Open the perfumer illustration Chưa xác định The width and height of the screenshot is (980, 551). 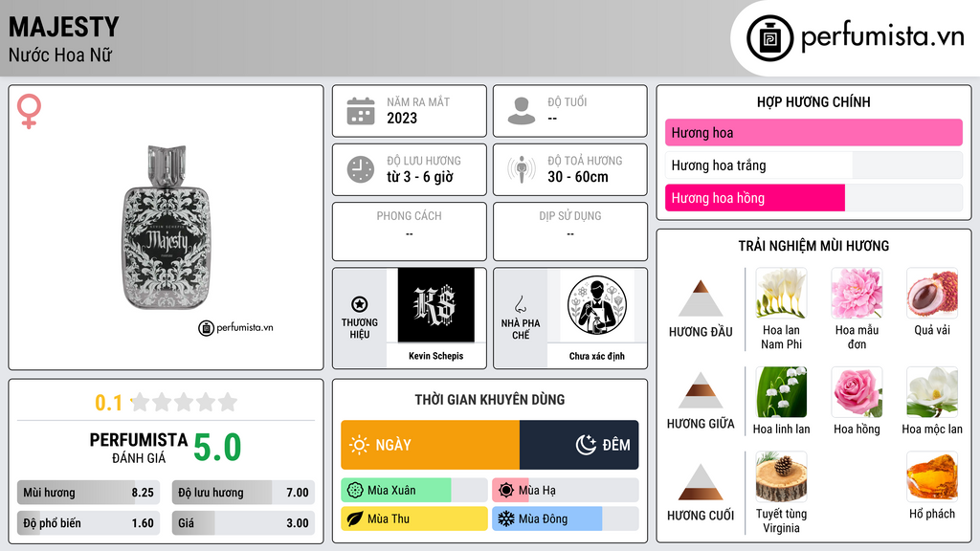[597, 305]
